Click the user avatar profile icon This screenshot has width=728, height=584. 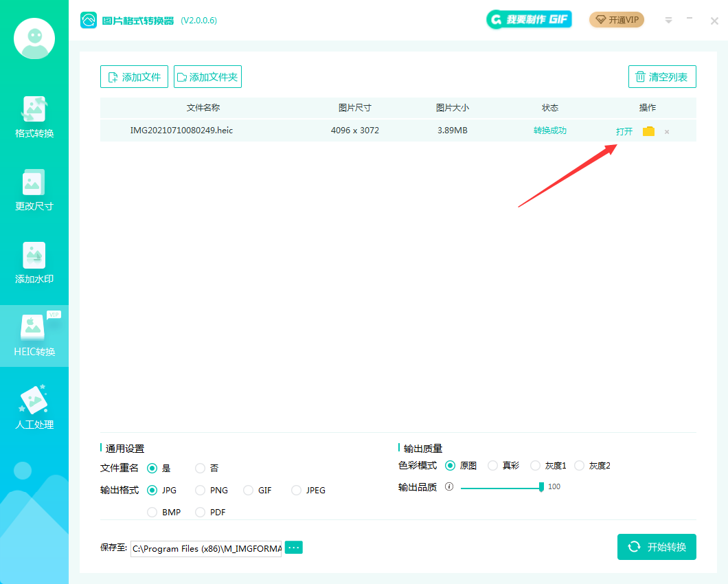(x=34, y=38)
